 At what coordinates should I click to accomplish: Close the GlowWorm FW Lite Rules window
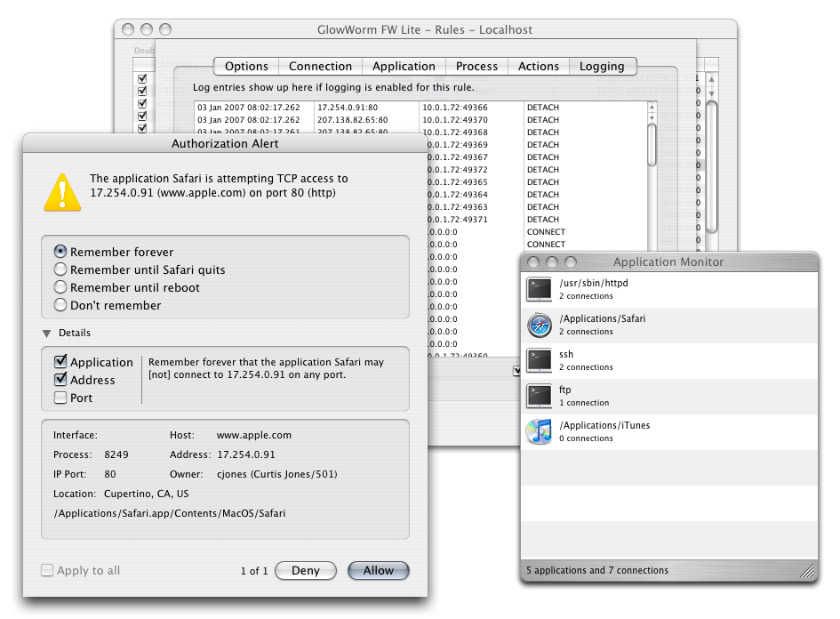click(127, 29)
